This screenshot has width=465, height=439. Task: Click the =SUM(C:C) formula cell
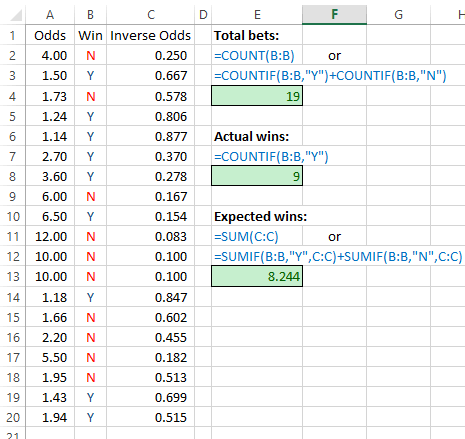(257, 236)
